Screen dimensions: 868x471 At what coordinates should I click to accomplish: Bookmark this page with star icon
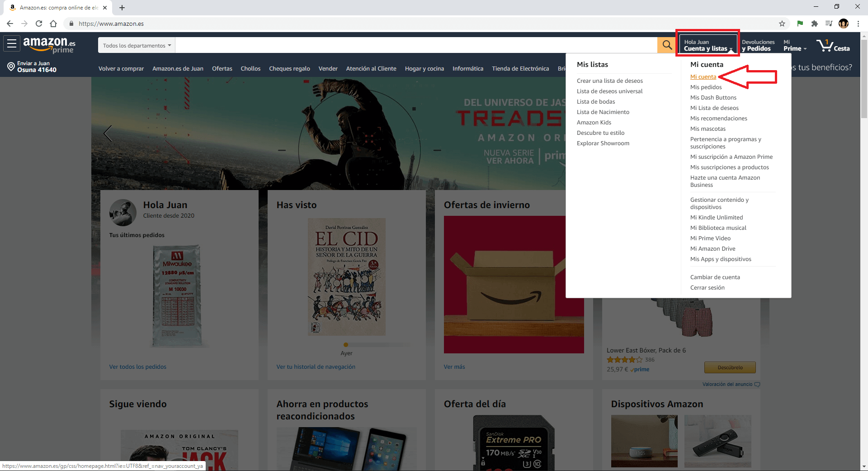pos(782,24)
